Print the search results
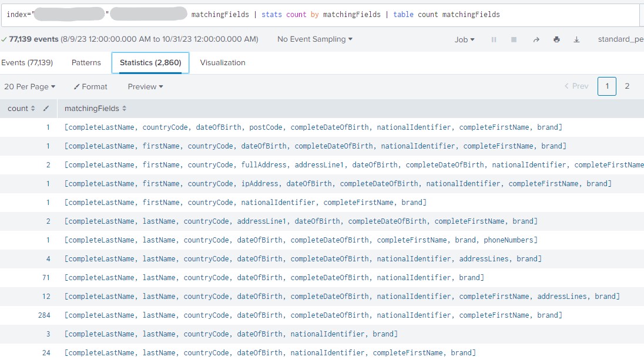 [x=556, y=39]
